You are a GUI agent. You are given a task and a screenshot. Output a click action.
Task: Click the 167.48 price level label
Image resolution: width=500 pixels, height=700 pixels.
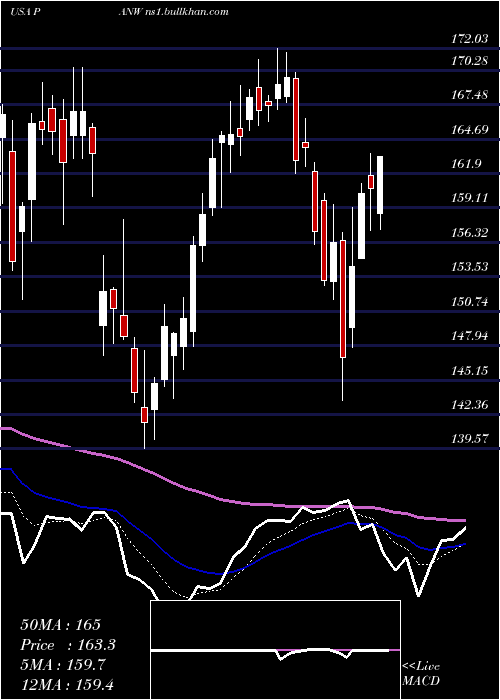470,95
